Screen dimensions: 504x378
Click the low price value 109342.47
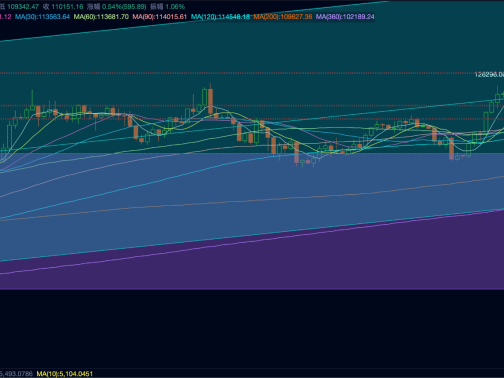23,7
